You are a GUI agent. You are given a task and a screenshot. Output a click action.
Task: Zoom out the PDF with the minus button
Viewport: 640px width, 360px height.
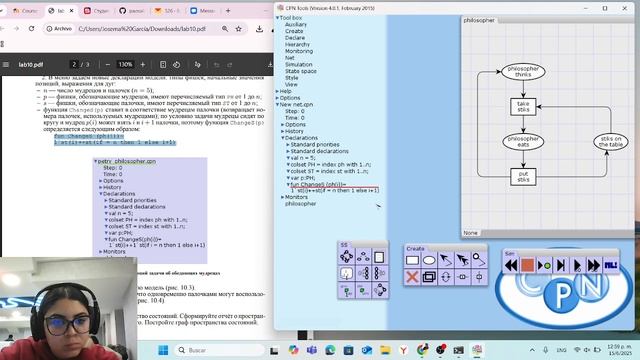pyautogui.click(x=108, y=64)
